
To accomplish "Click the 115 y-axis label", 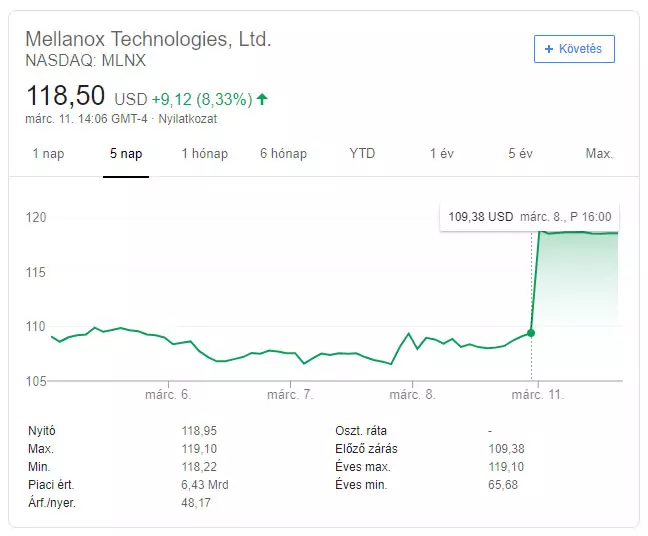I will (36, 272).
